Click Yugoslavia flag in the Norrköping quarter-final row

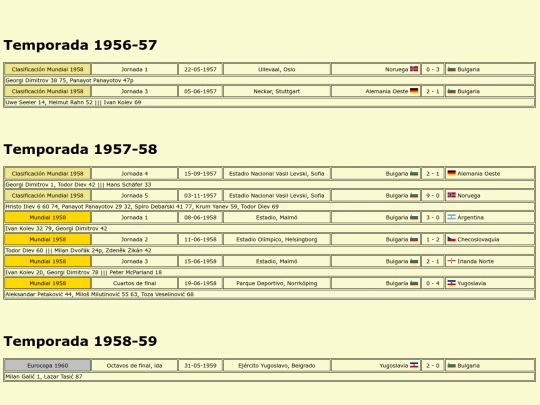click(451, 283)
